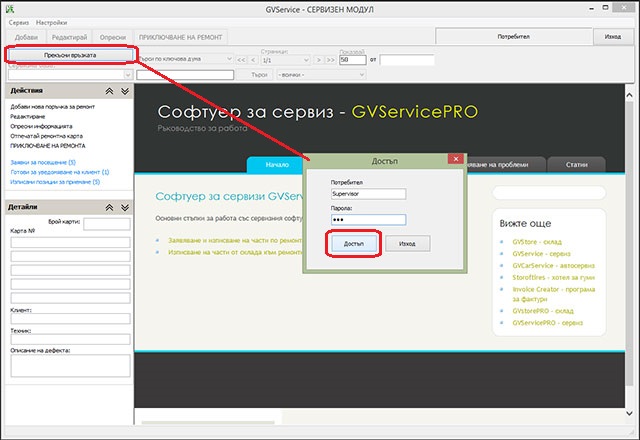The image size is (640, 440).
Task: Open GVCarService - автосервиз link
Action: tap(553, 266)
